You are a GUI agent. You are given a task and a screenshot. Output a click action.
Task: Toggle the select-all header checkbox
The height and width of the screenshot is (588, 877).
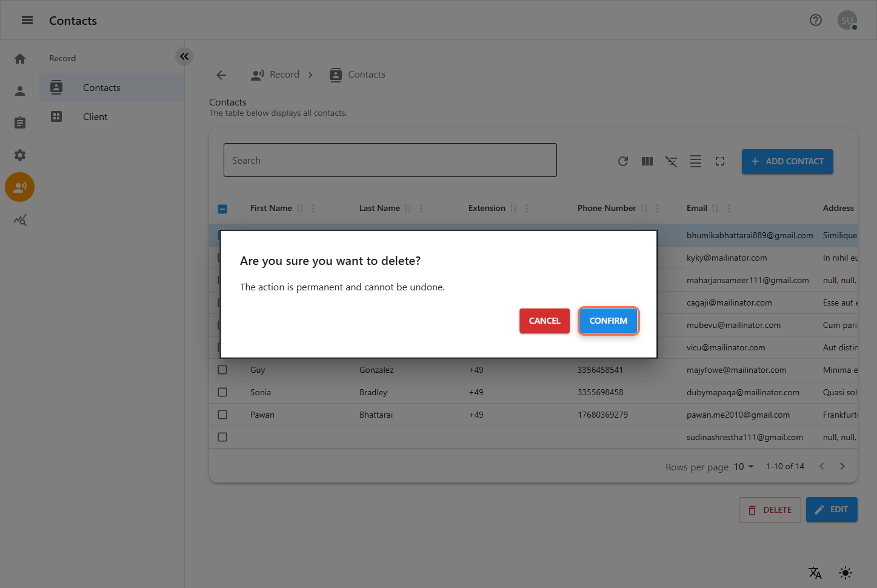point(222,209)
